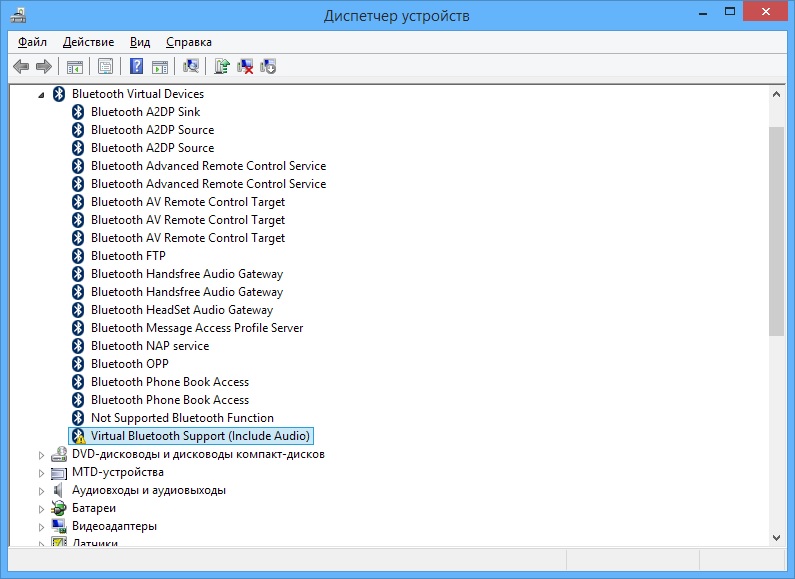
Task: Open the Действие menu
Action: pyautogui.click(x=88, y=42)
